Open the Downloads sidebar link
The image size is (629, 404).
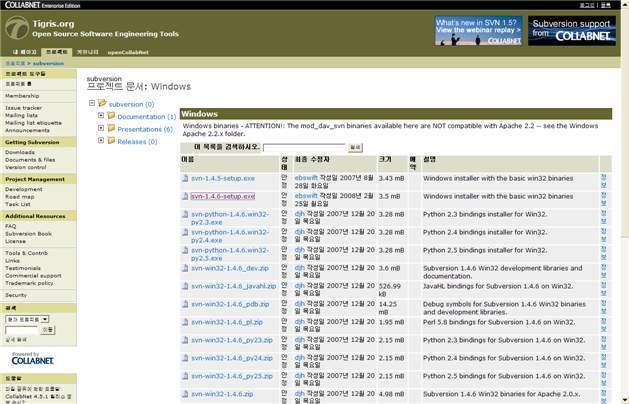20,152
